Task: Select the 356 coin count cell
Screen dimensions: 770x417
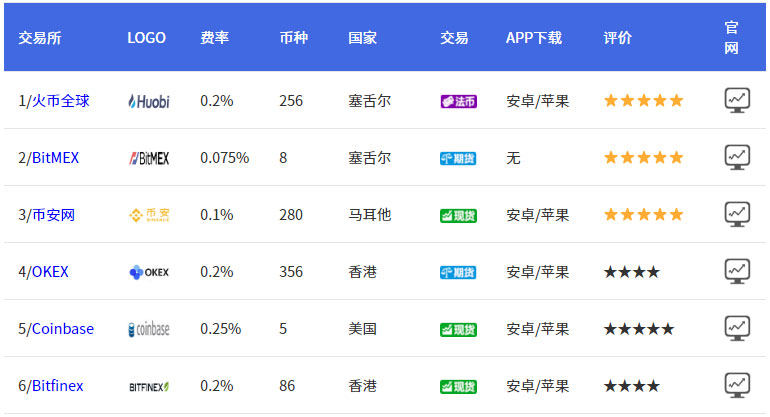Action: [291, 272]
